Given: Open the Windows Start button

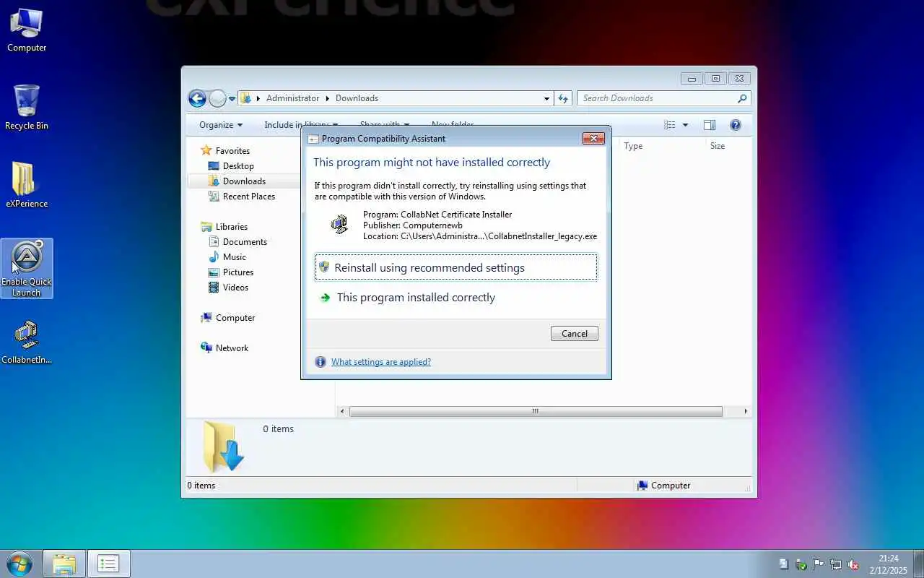Looking at the screenshot, I should [19, 564].
